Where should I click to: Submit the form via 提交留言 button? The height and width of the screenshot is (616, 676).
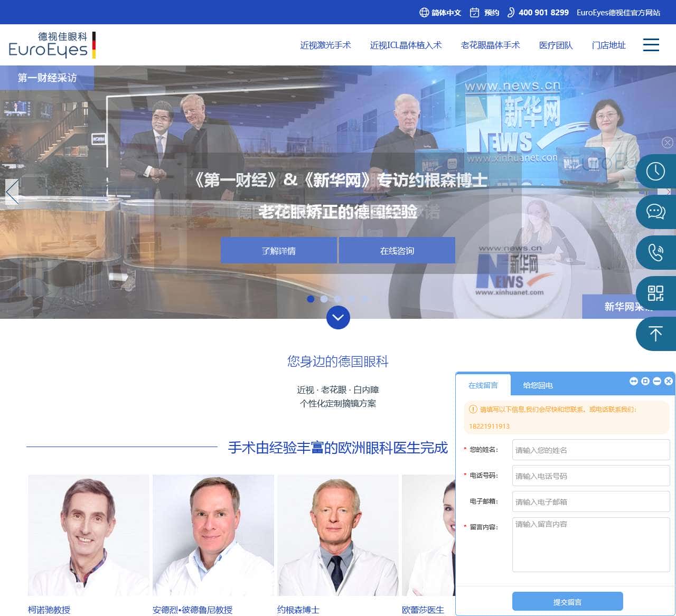point(567,601)
